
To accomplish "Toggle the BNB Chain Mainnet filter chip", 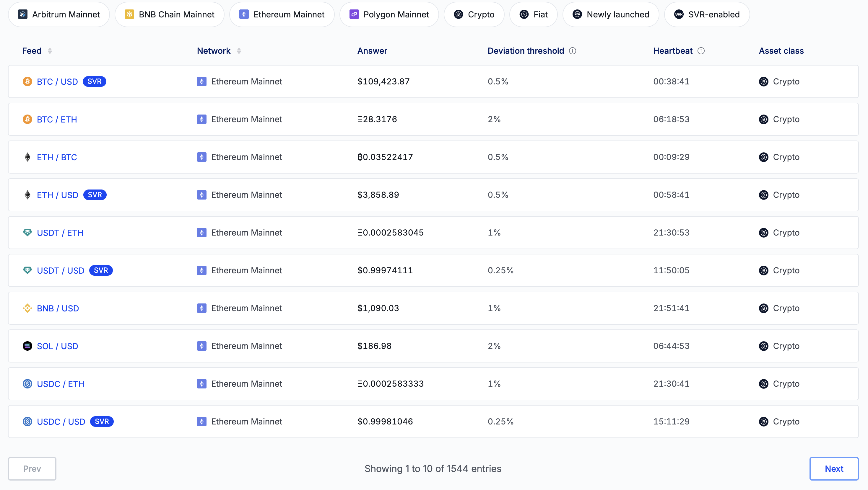I will 170,14.
